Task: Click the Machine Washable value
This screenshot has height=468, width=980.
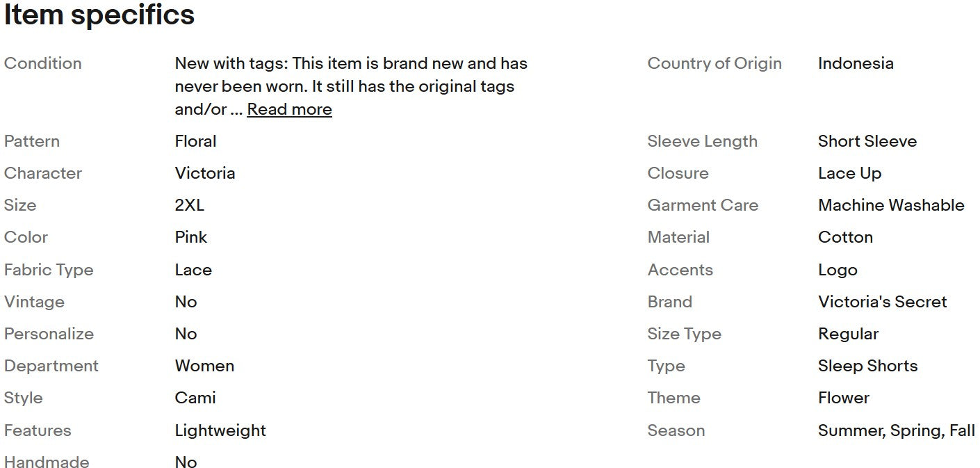Action: point(890,205)
